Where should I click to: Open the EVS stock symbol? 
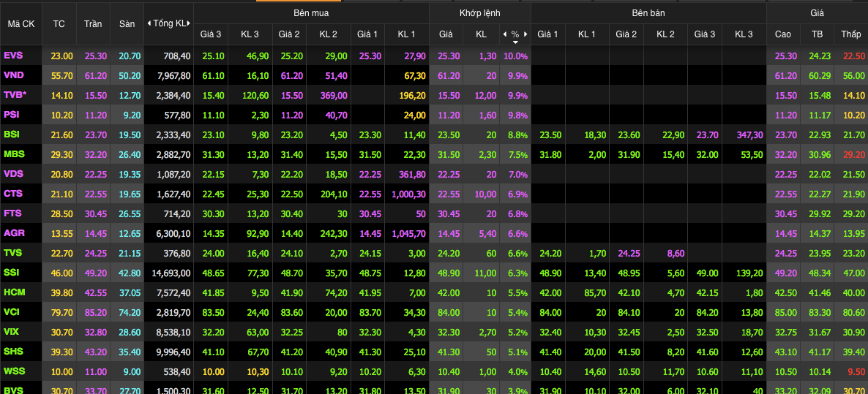pyautogui.click(x=13, y=56)
